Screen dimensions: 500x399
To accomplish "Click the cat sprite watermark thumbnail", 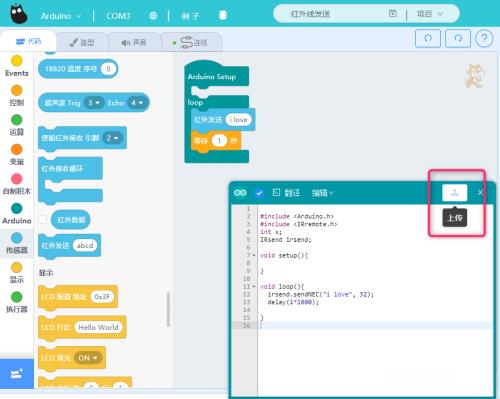I will coord(475,76).
